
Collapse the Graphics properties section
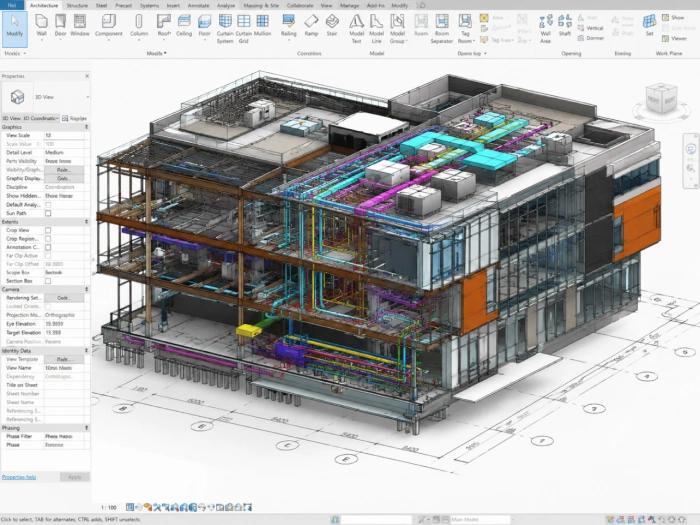pyautogui.click(x=86, y=127)
